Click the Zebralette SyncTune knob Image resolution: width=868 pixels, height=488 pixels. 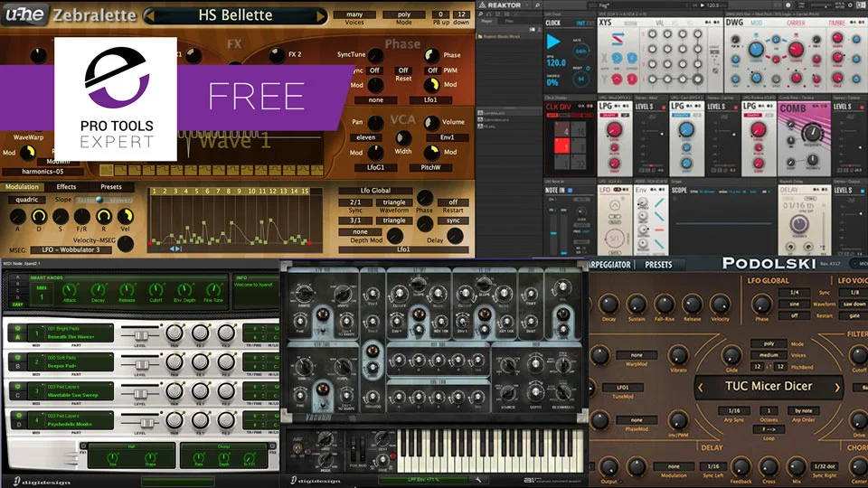[375, 55]
